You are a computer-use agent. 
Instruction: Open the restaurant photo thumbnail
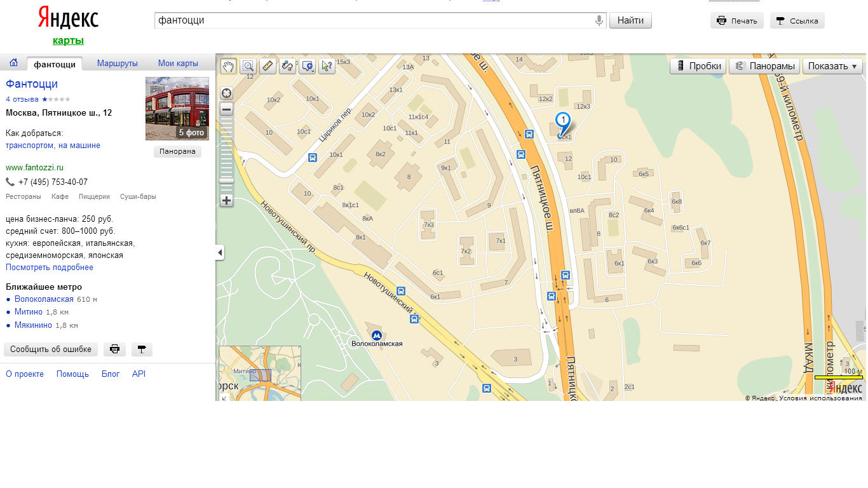tap(177, 109)
